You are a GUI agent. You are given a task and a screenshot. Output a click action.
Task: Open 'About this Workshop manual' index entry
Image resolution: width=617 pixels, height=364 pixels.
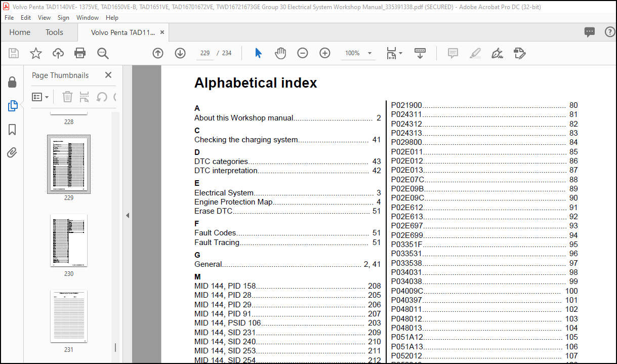coord(287,118)
